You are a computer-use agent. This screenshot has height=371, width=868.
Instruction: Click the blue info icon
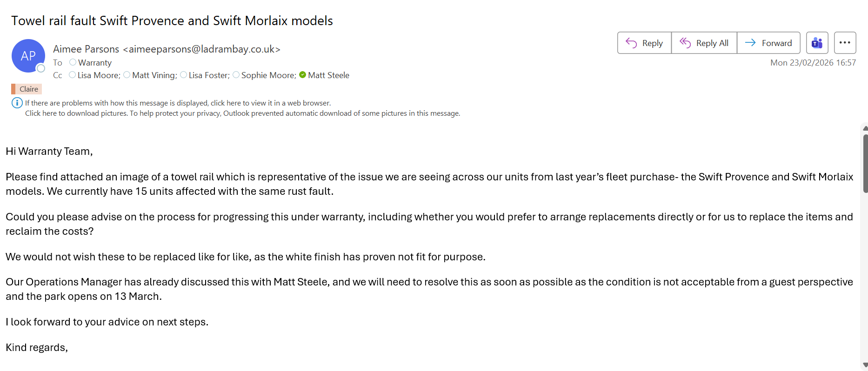[17, 103]
